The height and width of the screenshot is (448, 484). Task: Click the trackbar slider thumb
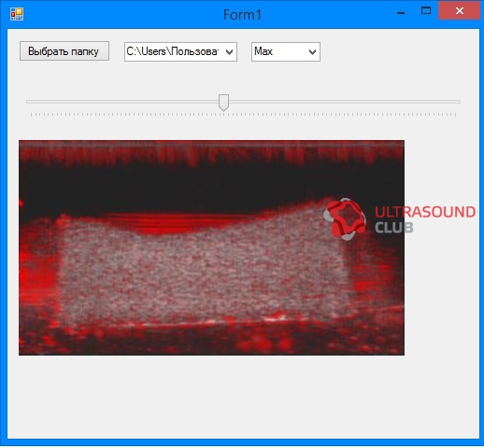(x=223, y=103)
